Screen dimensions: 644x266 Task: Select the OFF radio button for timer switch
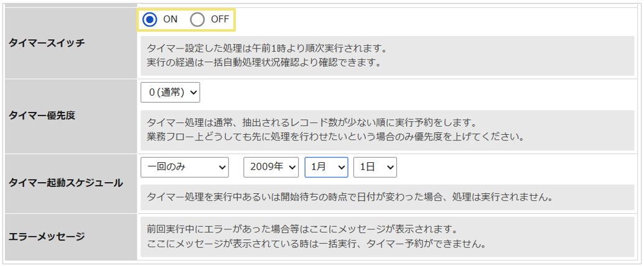pos(197,20)
